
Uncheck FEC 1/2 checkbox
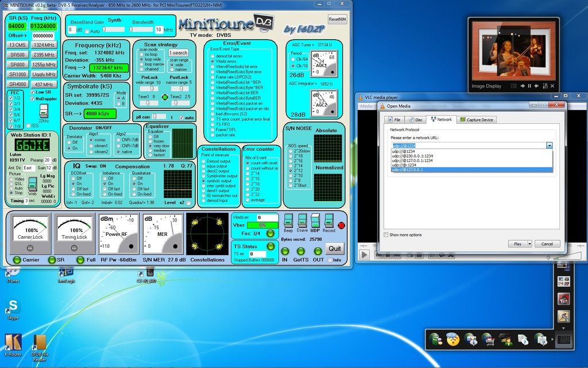pyautogui.click(x=10, y=98)
